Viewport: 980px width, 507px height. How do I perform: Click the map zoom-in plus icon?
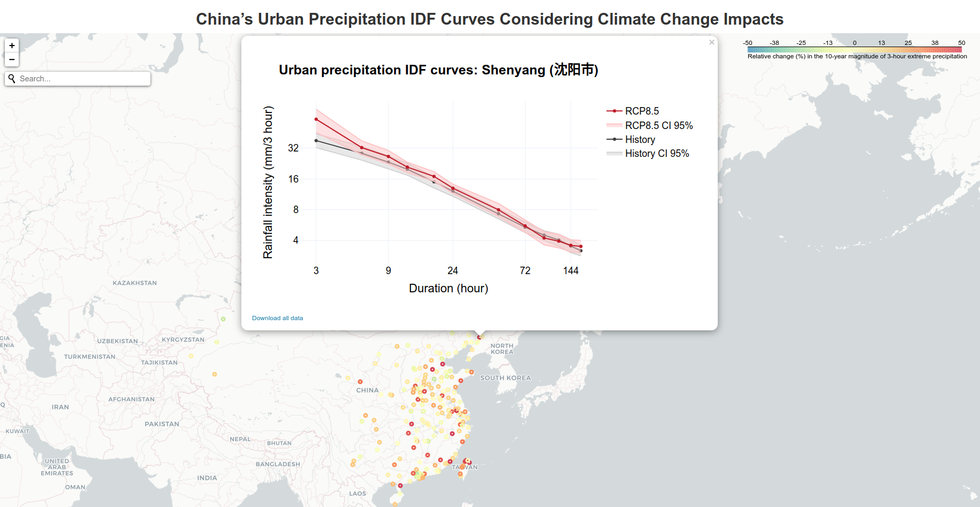11,45
